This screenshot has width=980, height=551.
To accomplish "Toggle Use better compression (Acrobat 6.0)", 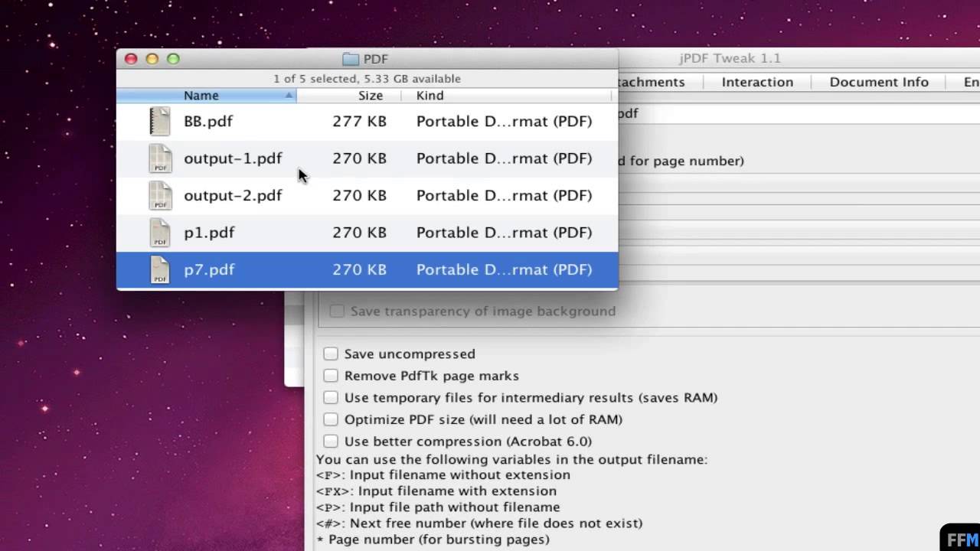I will [x=330, y=441].
